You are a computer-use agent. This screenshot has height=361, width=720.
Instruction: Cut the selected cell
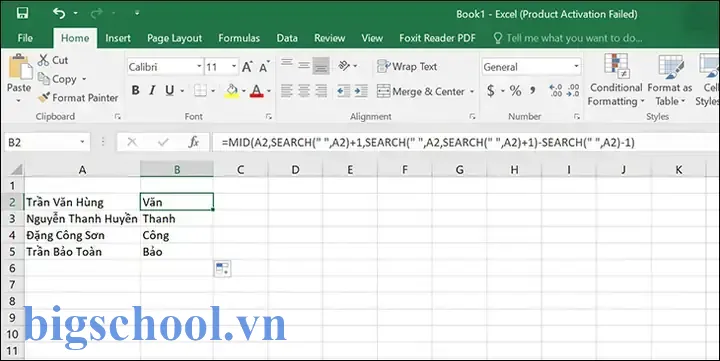click(x=53, y=60)
